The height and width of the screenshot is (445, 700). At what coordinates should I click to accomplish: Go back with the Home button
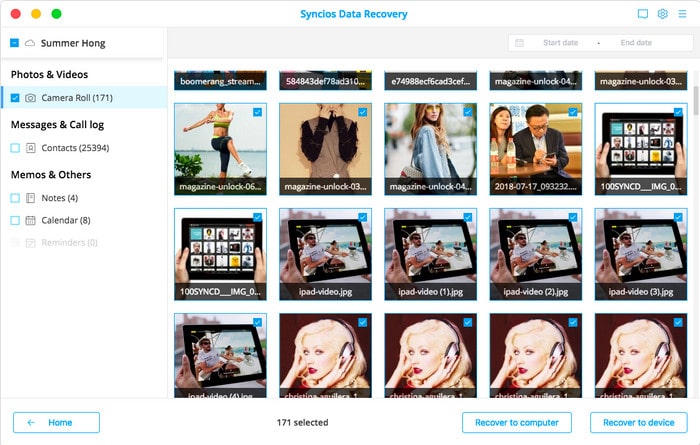point(56,422)
